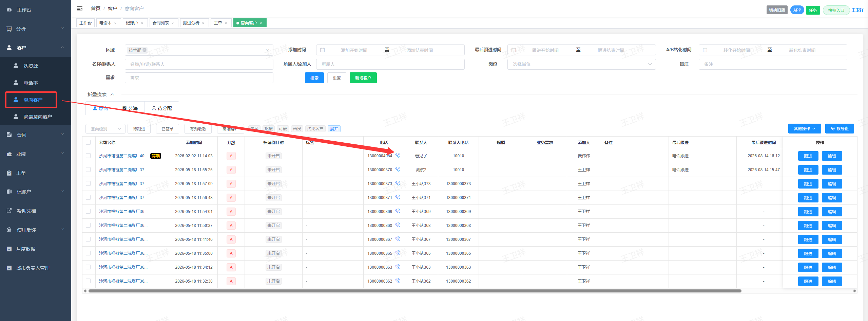Check the row added 2026-05-18 11:41:46
Viewport: 868px width, 321px height.
pyautogui.click(x=88, y=239)
